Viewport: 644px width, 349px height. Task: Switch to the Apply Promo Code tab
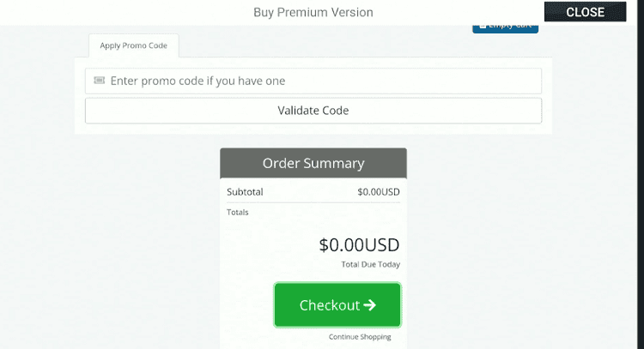tap(134, 45)
